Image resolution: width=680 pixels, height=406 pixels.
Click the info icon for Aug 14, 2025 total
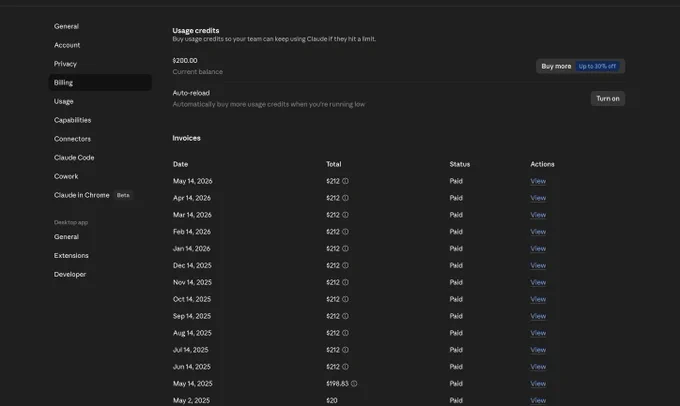tap(345, 333)
